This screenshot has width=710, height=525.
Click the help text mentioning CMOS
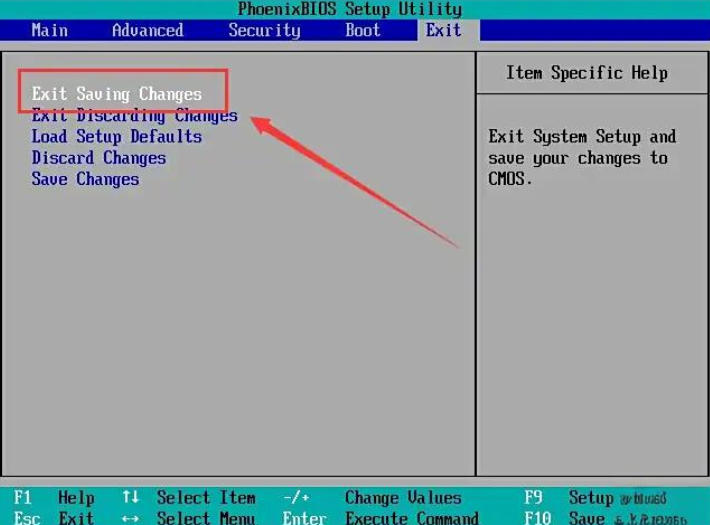click(582, 158)
